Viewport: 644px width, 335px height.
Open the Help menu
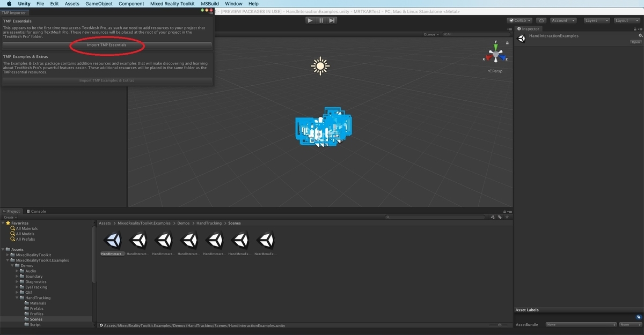tap(253, 4)
